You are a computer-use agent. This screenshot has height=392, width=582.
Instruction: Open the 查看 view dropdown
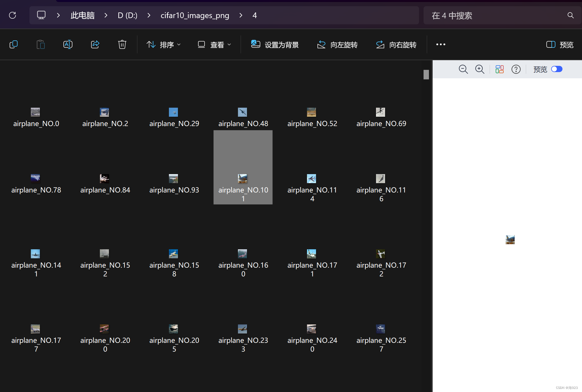tap(214, 45)
